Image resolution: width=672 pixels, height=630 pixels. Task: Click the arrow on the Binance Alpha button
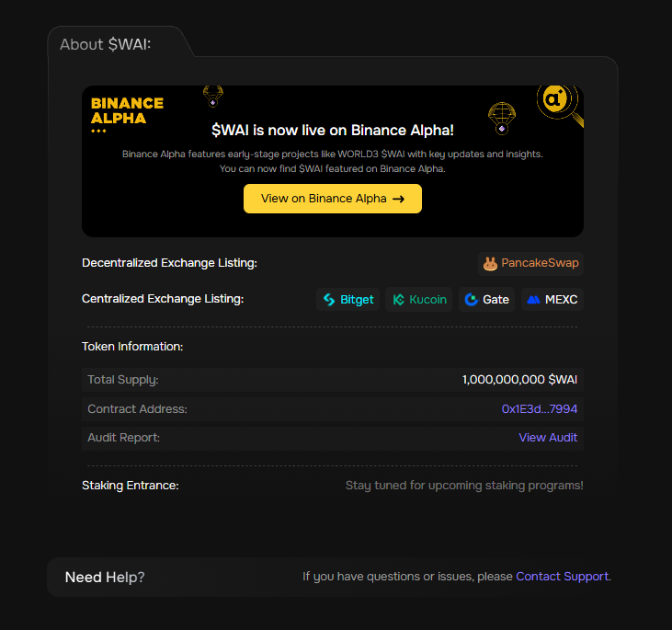[398, 199]
